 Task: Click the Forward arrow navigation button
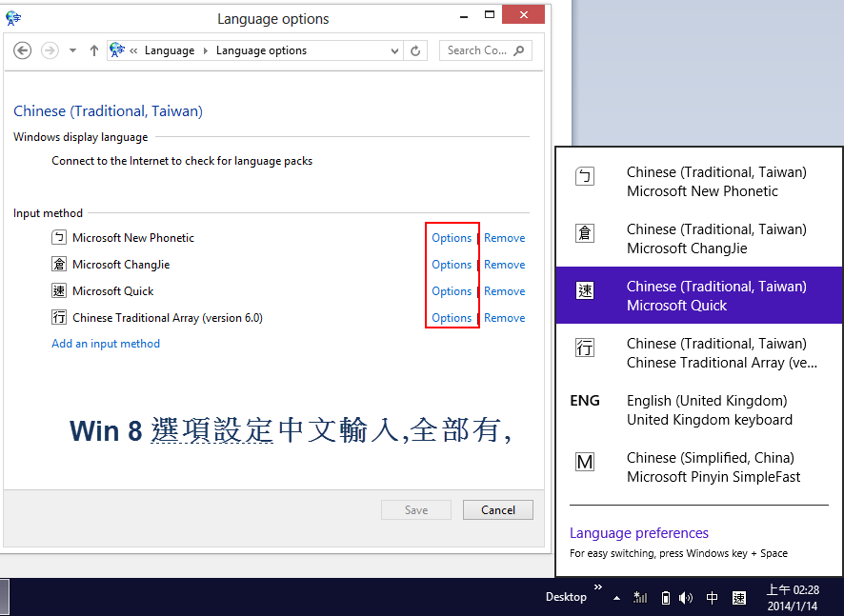(x=50, y=50)
